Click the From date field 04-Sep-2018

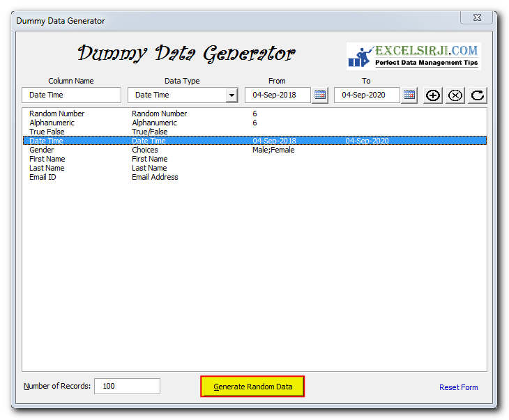pos(278,95)
